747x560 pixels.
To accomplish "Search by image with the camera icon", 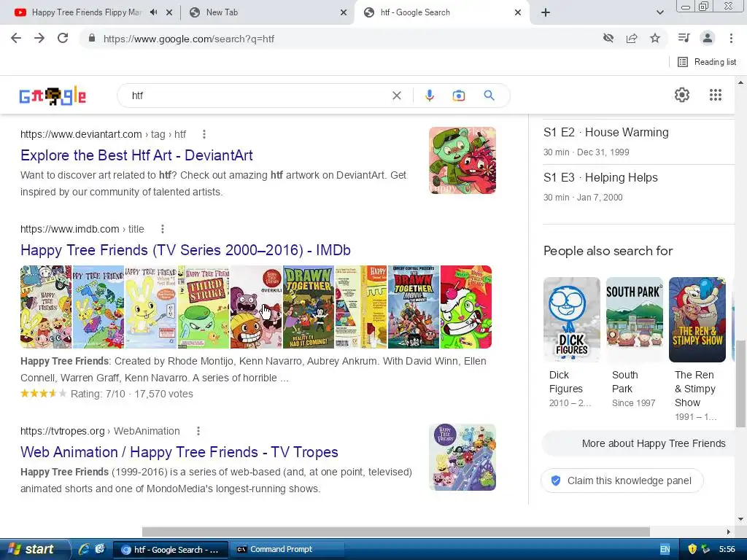I will (x=459, y=96).
